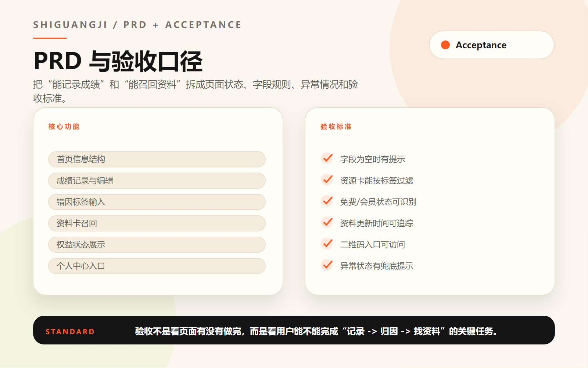The image size is (588, 368).
Task: Select the 错因标签输入 pill
Action: [x=157, y=202]
